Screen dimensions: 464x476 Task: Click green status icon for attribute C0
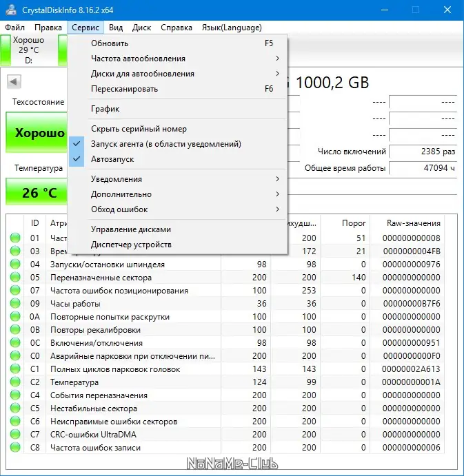point(15,355)
